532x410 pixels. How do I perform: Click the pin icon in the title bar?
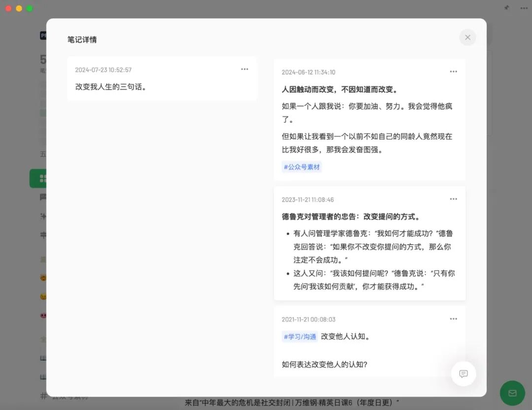point(506,7)
